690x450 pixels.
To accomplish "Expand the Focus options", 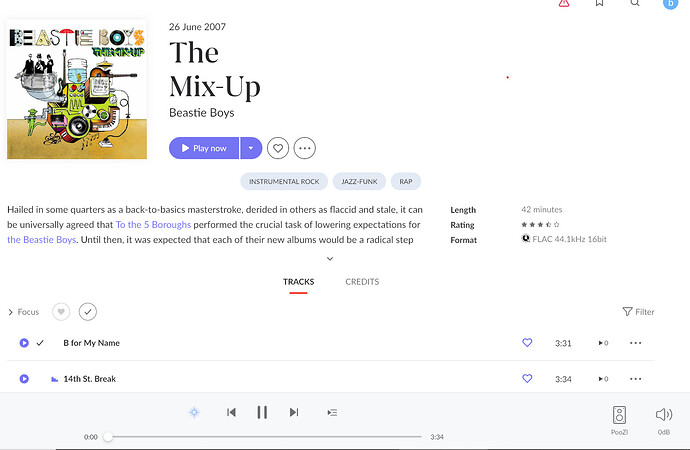I will coord(24,312).
